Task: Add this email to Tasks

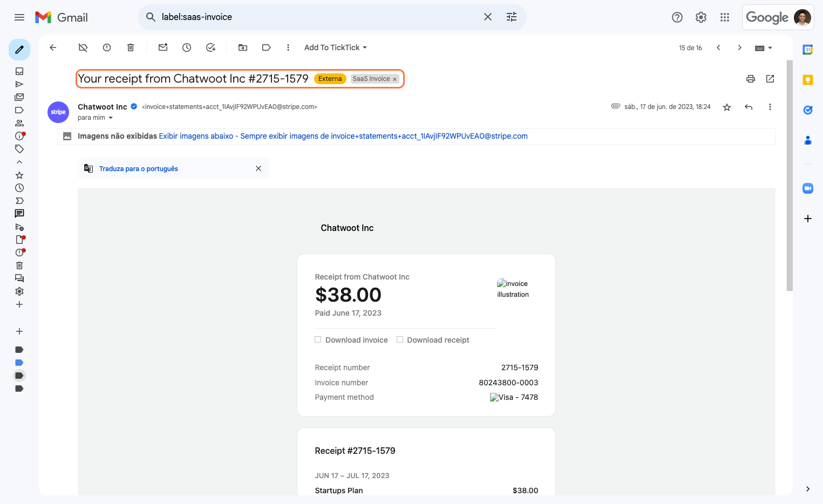Action: tap(210, 47)
